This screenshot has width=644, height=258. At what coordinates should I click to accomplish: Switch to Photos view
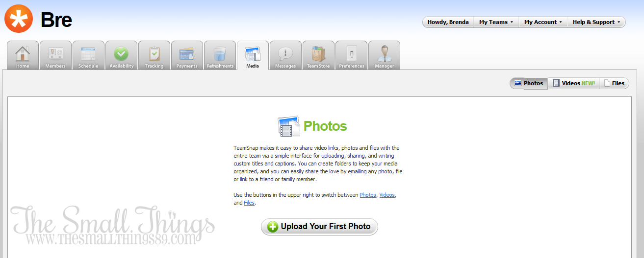(x=529, y=83)
